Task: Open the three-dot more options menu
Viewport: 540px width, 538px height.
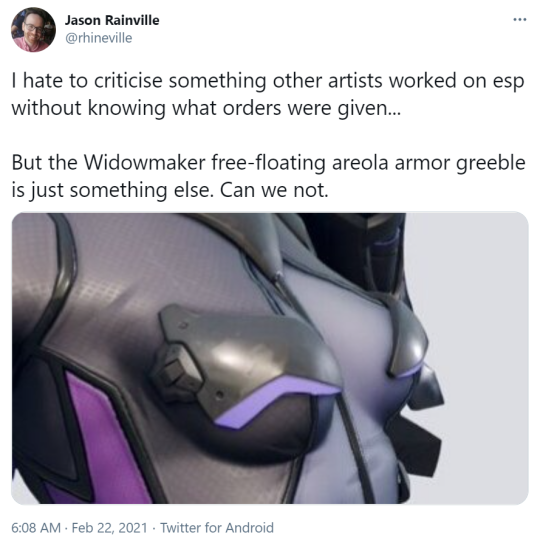Action: tap(520, 20)
